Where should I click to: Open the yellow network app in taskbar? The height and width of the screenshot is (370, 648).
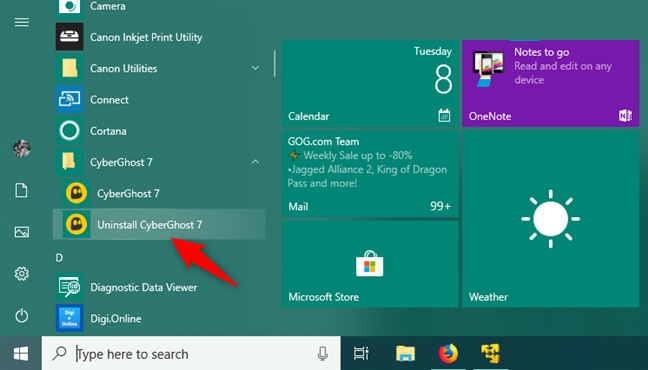pos(491,354)
